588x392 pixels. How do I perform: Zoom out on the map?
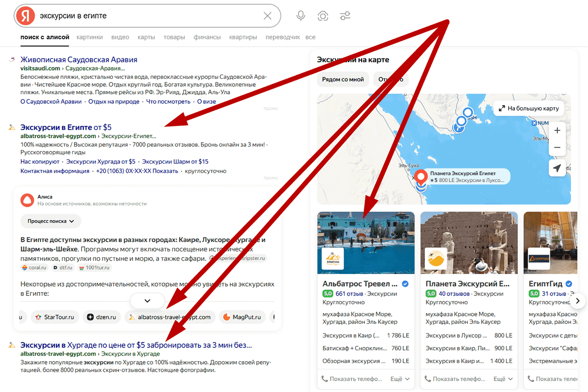click(557, 147)
